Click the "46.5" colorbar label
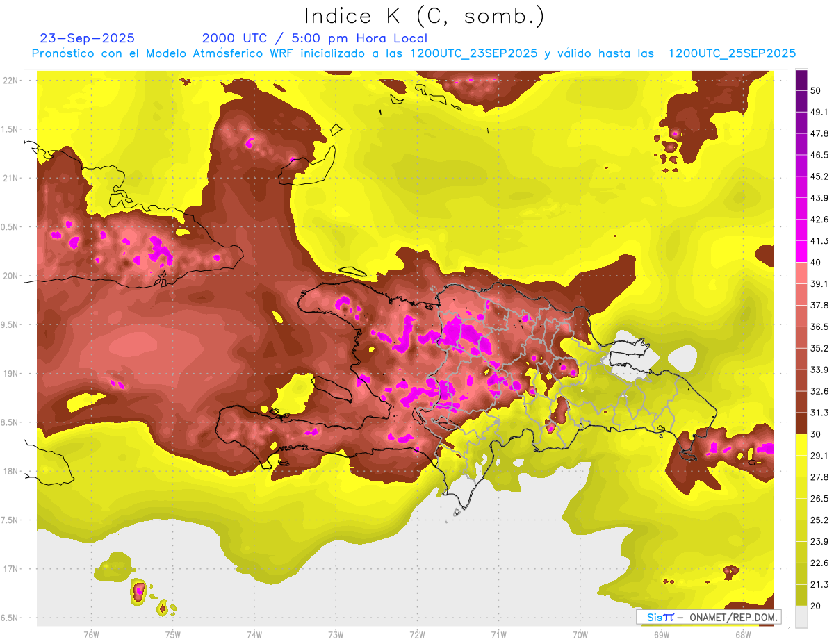834x644 pixels. point(819,155)
